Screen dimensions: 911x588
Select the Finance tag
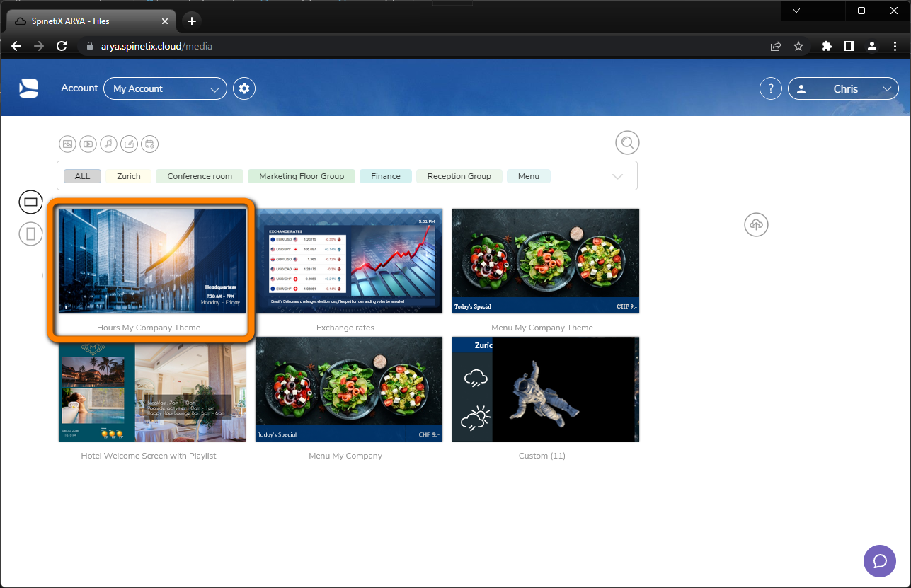[x=385, y=175]
